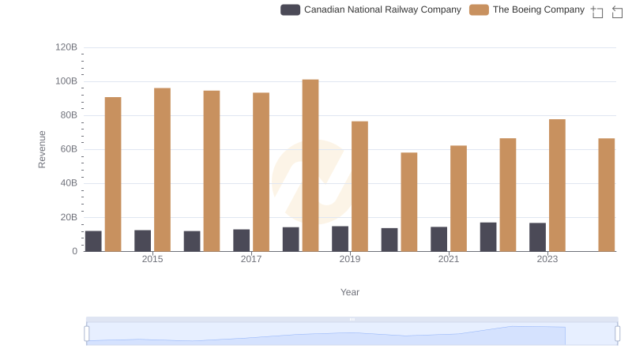Click Canadian National Railway bar for 2022
Screen dimensions: 632x364
[488, 237]
